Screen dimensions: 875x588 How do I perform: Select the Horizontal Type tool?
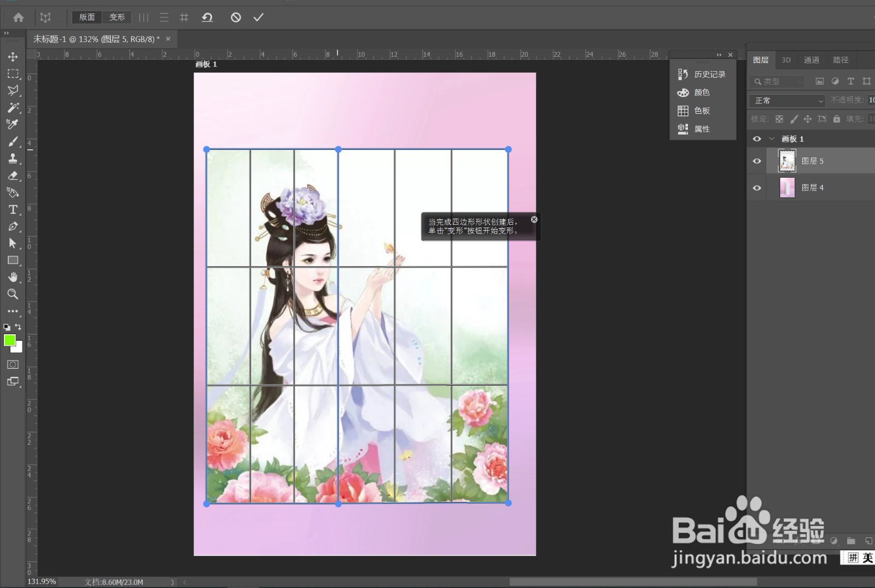(13, 209)
